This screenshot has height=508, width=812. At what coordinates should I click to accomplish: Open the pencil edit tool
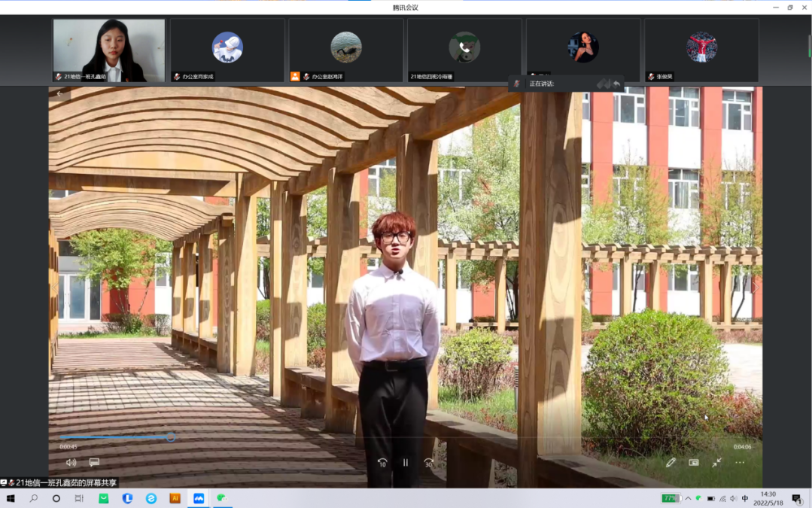click(671, 462)
